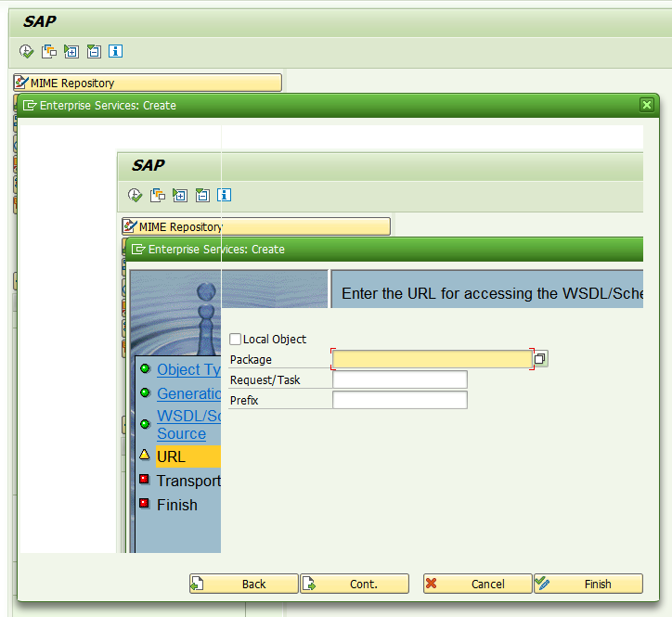Open the blue information icon in the top SAP toolbar
The image size is (672, 617).
click(x=115, y=51)
